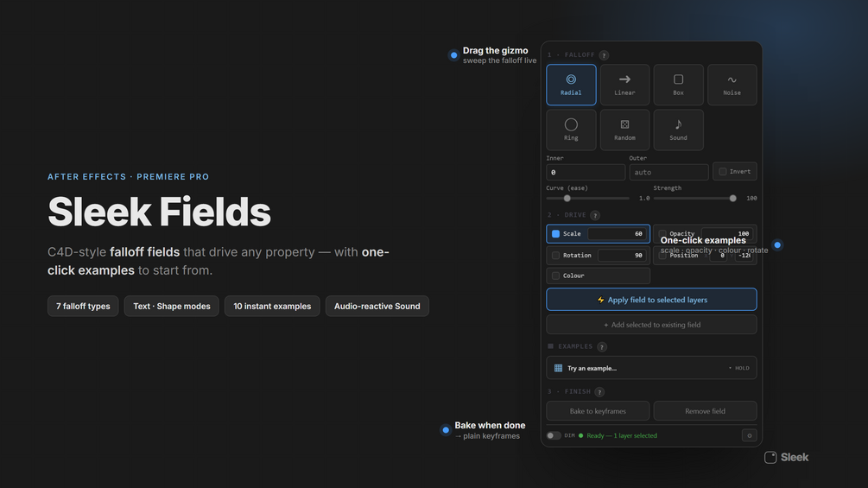
Task: Click the Strength slider handle
Action: point(733,198)
